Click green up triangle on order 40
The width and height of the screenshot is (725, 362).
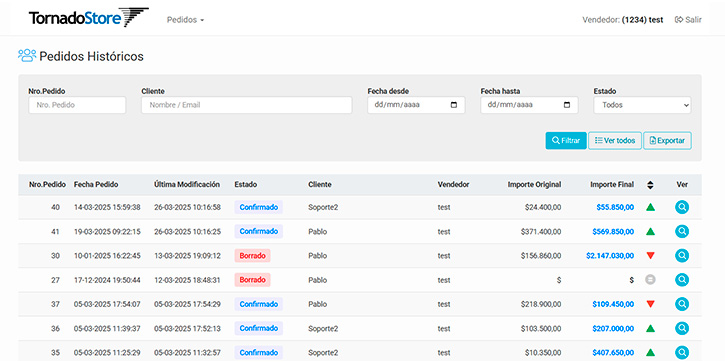coord(650,207)
